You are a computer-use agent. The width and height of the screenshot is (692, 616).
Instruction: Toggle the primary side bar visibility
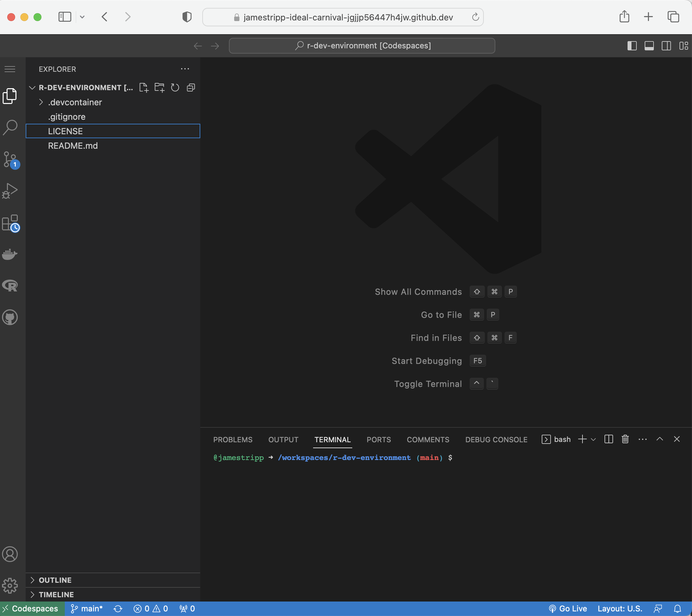(632, 46)
